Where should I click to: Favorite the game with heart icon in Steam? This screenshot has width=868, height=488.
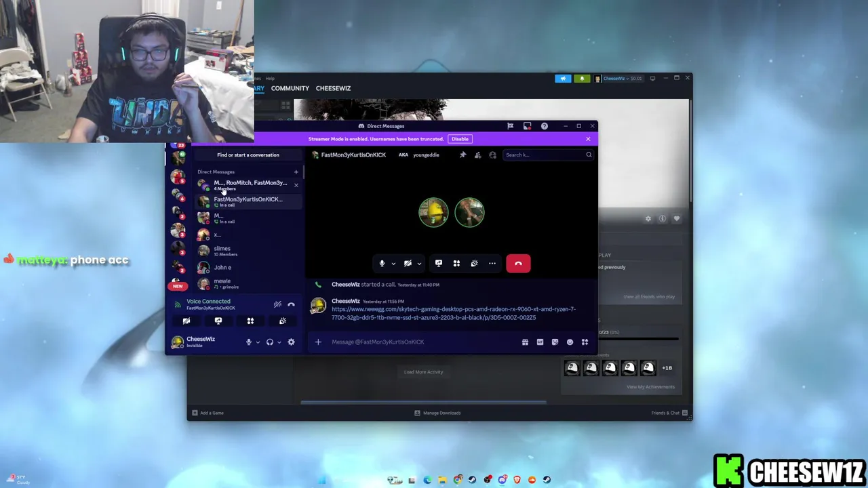click(676, 219)
